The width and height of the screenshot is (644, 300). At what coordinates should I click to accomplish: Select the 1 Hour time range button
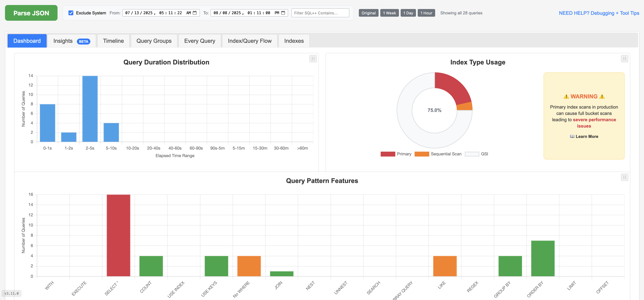coord(426,13)
